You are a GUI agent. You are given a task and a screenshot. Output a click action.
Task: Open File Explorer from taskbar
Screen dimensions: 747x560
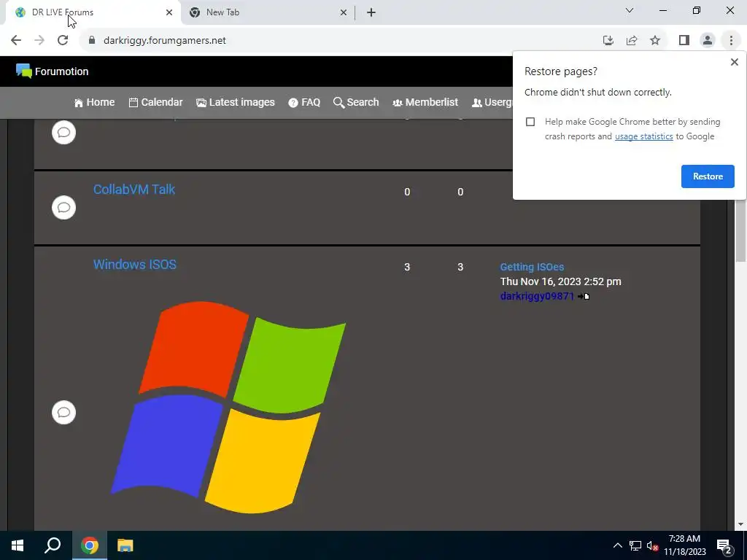(x=125, y=545)
